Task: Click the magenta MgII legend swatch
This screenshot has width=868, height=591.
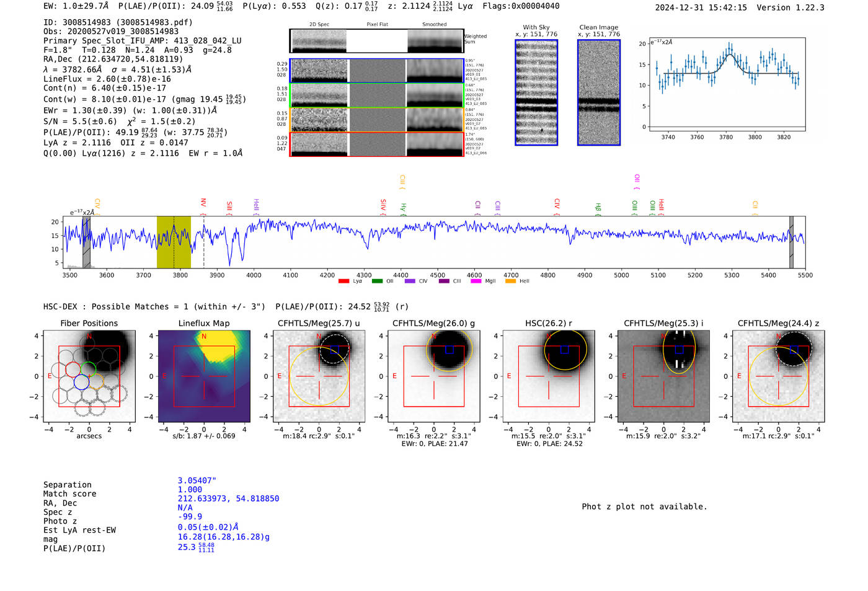Action: pos(476,282)
